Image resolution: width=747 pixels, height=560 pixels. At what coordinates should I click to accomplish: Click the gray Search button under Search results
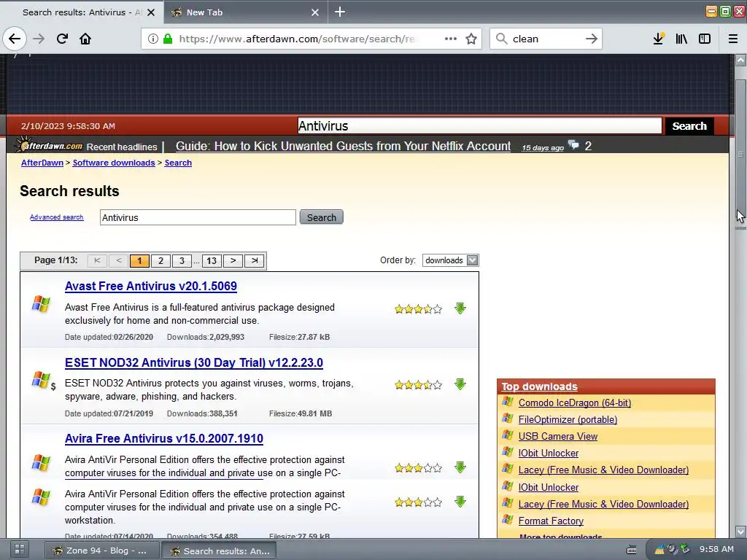(322, 217)
